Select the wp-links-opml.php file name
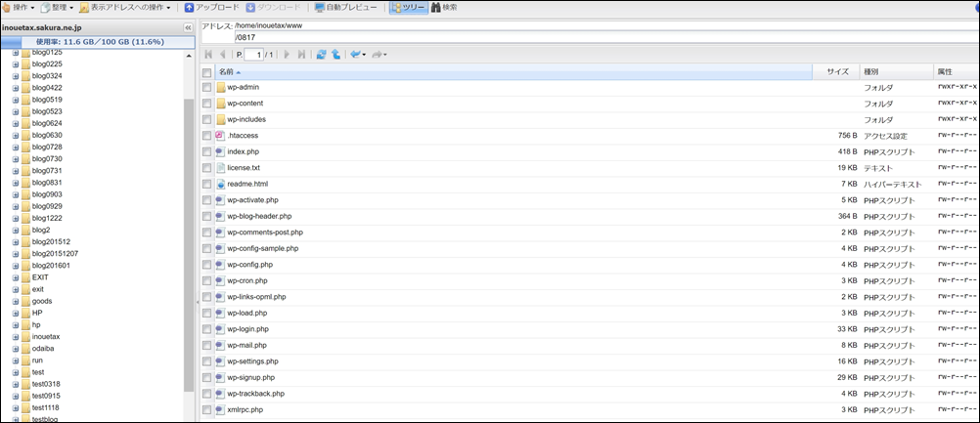 [x=257, y=297]
